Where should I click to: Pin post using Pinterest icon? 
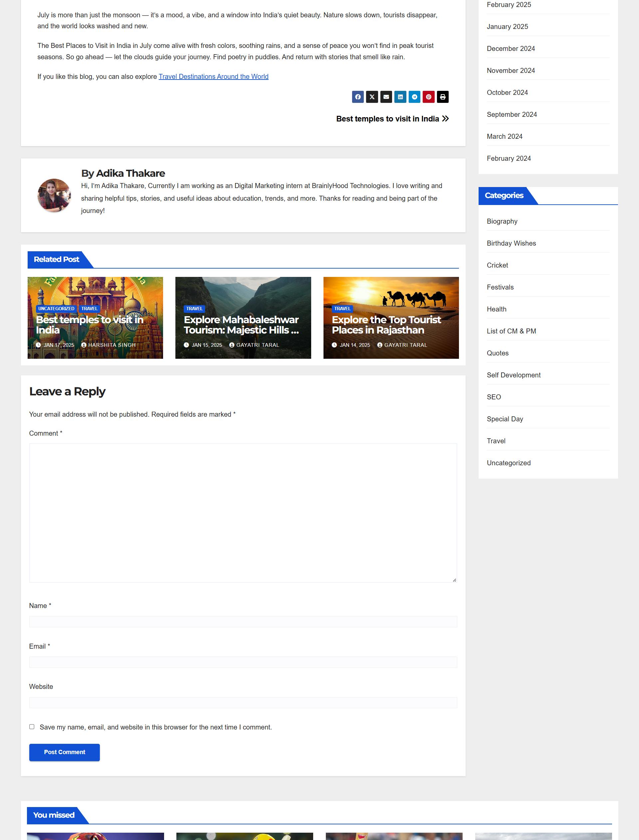coord(428,97)
